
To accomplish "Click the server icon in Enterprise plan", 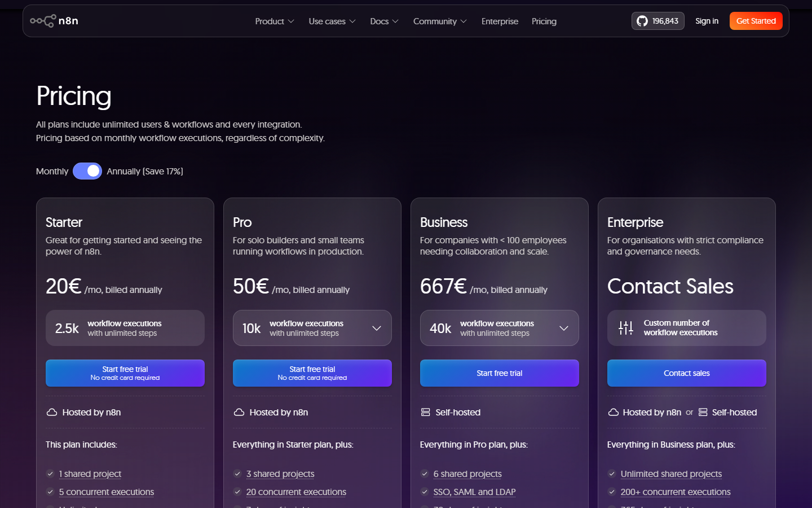I will click(x=703, y=413).
